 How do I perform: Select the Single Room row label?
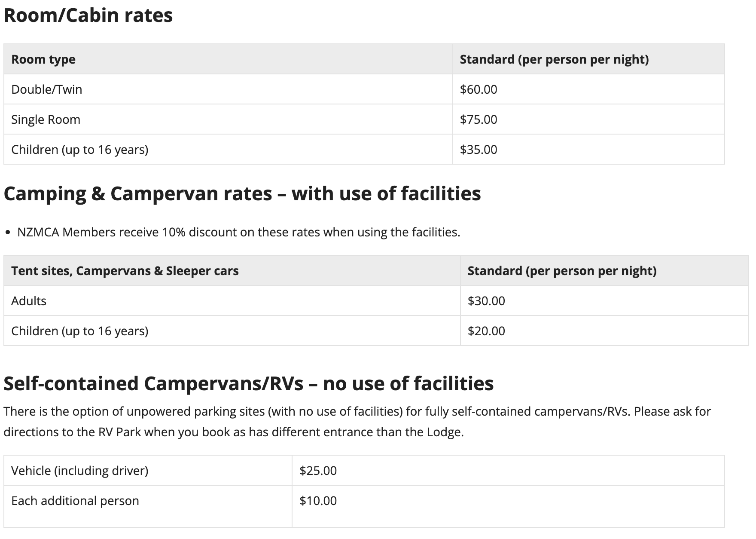pyautogui.click(x=46, y=119)
